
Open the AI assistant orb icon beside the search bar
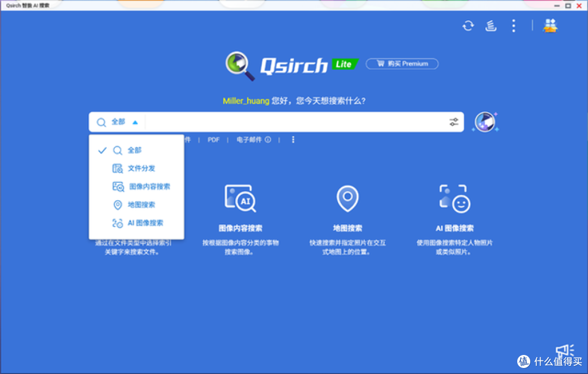tap(485, 122)
